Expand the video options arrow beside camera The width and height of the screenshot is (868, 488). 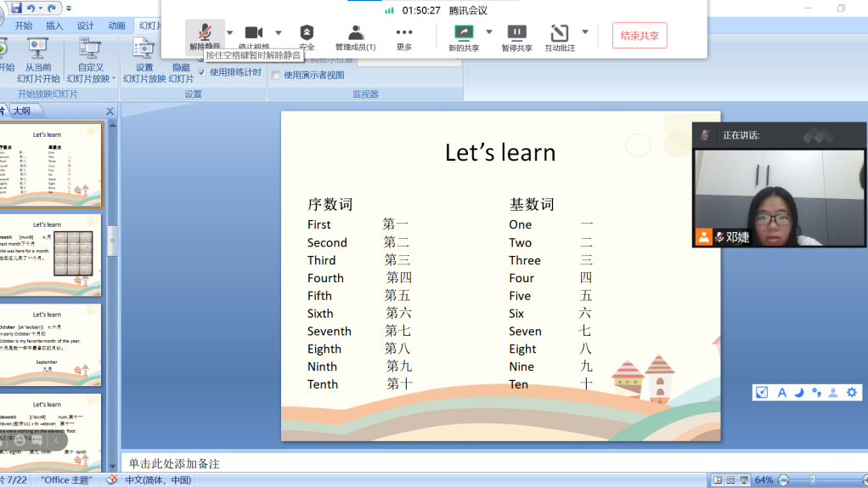278,32
